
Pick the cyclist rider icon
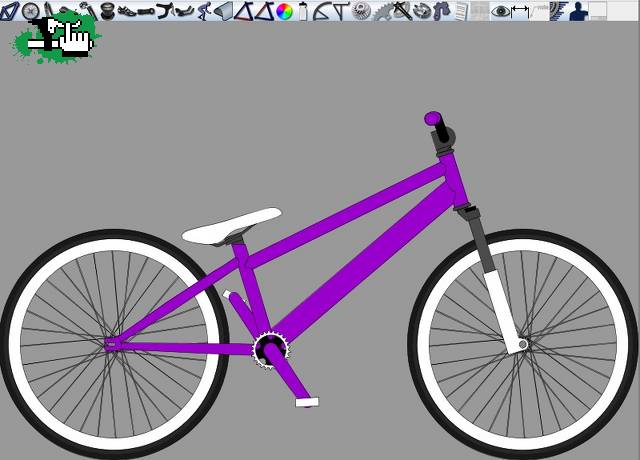coord(203,11)
